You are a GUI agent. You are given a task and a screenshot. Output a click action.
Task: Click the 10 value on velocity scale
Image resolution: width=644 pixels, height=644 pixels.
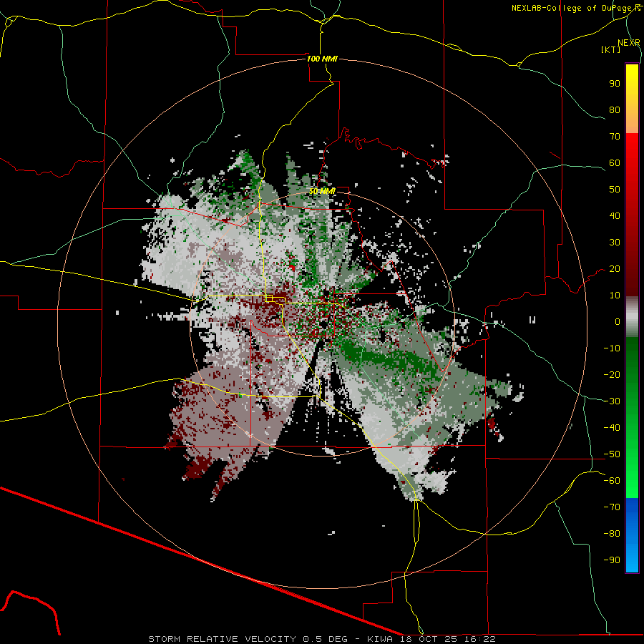[615, 296]
